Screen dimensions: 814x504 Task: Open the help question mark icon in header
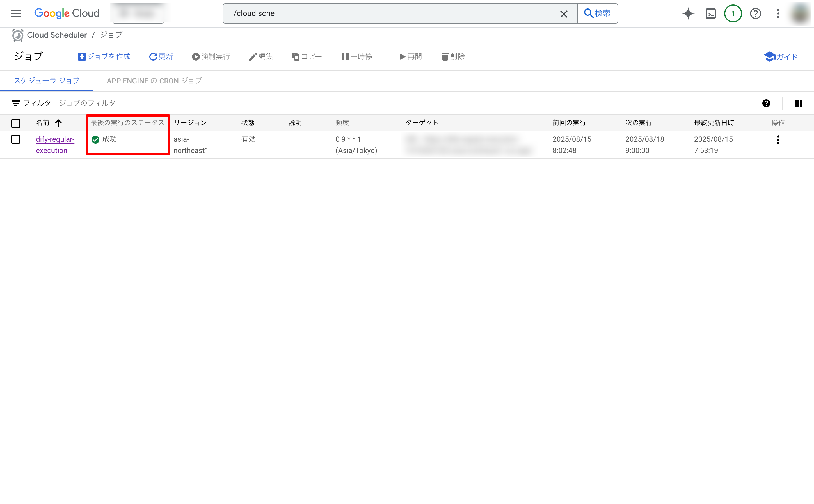pyautogui.click(x=755, y=13)
